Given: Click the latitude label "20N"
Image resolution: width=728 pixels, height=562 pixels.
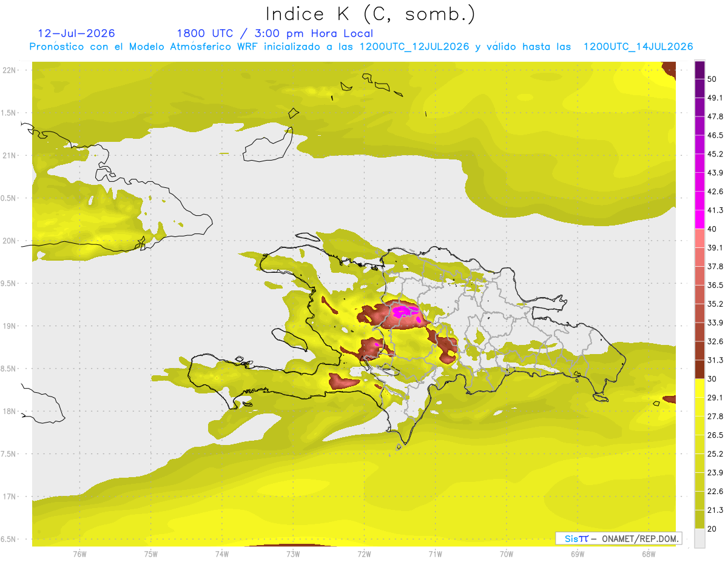Looking at the screenshot, I should click(x=9, y=241).
